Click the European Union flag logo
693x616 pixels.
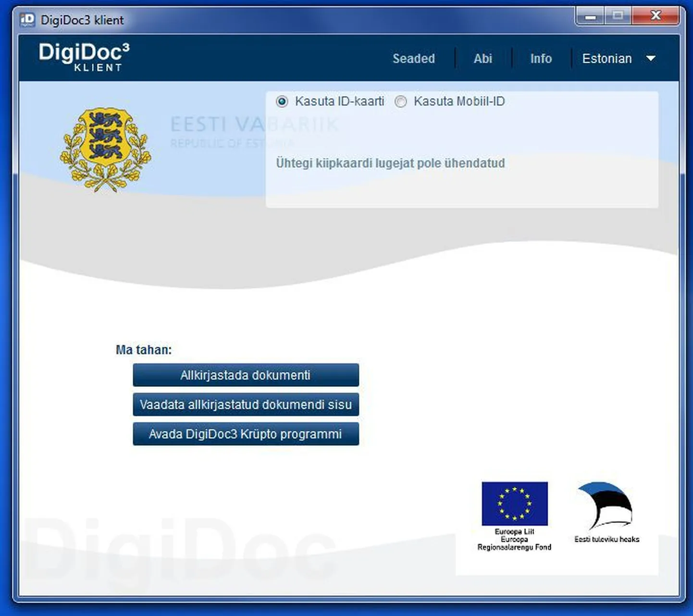point(515,504)
